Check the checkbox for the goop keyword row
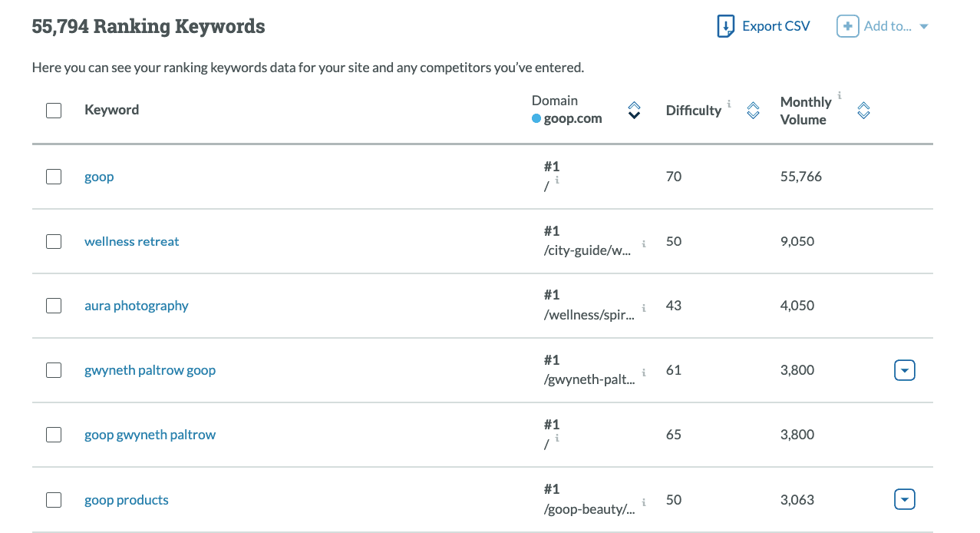The image size is (980, 533). [x=54, y=176]
